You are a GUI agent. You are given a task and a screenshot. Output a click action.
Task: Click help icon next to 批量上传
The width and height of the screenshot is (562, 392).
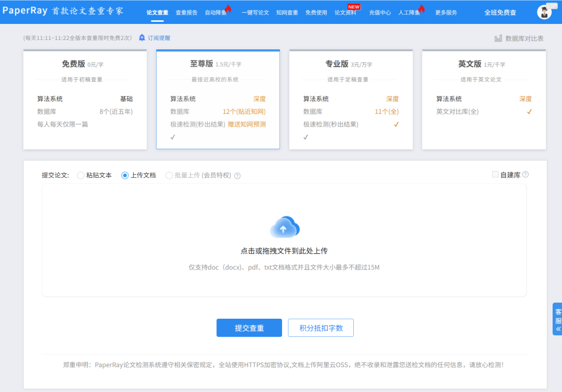[x=237, y=176]
